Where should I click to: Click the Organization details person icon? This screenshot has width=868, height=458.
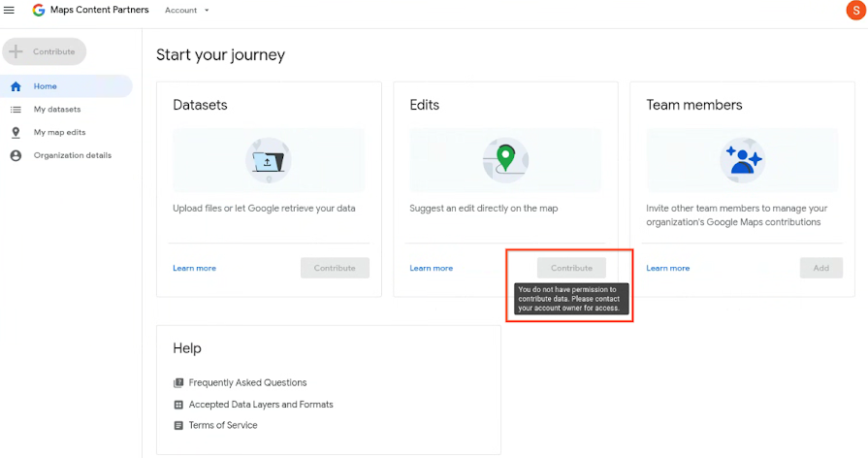click(x=16, y=155)
